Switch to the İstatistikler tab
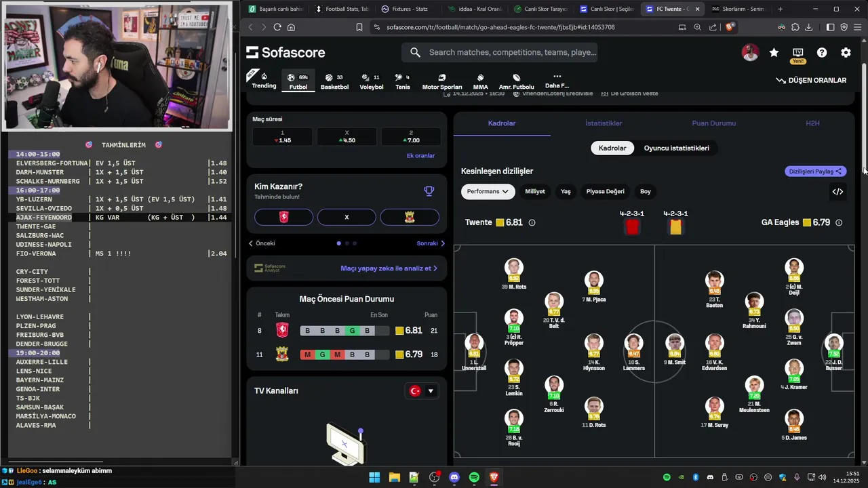Screen dimensions: 868x488 point(604,123)
